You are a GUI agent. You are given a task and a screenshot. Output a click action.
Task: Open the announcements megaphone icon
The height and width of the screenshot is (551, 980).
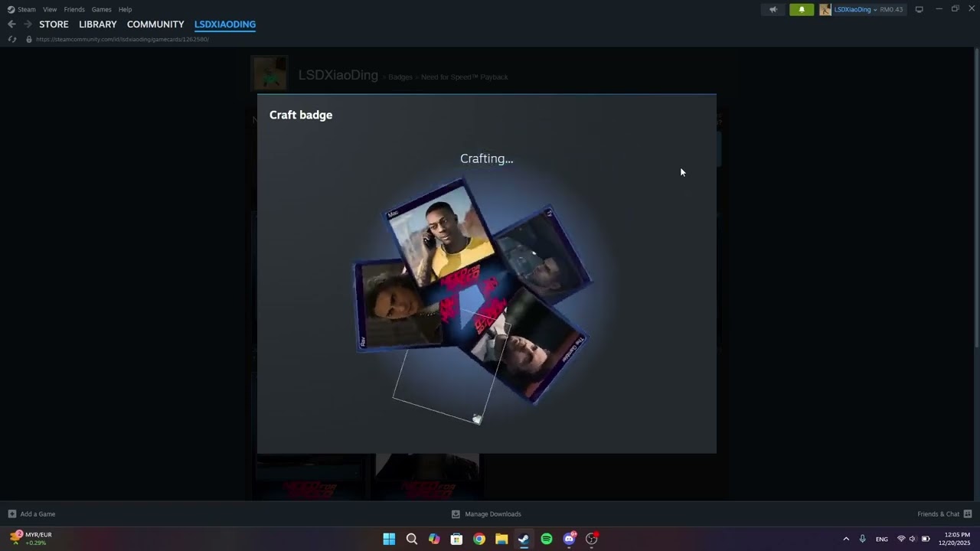[x=773, y=9]
